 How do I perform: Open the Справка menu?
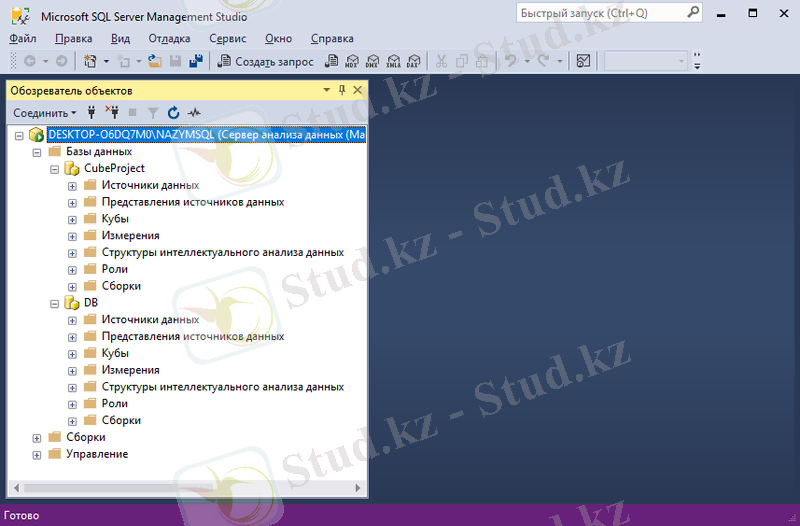point(332,39)
